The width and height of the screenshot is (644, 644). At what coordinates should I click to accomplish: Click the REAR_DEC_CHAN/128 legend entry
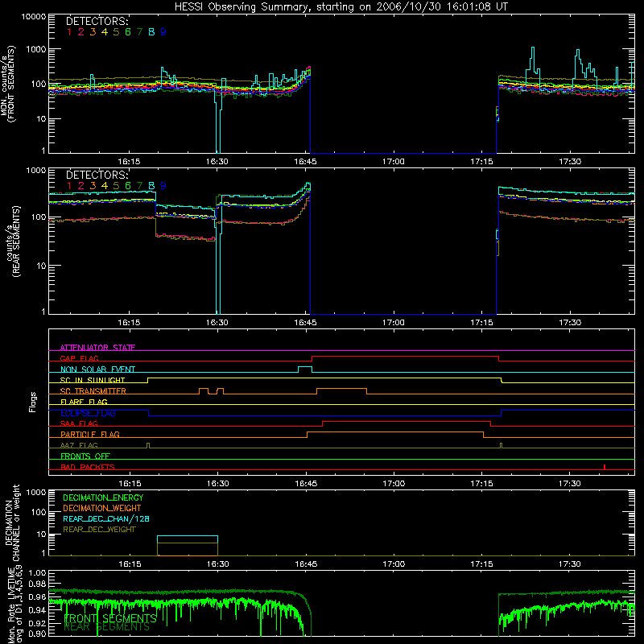[x=106, y=518]
